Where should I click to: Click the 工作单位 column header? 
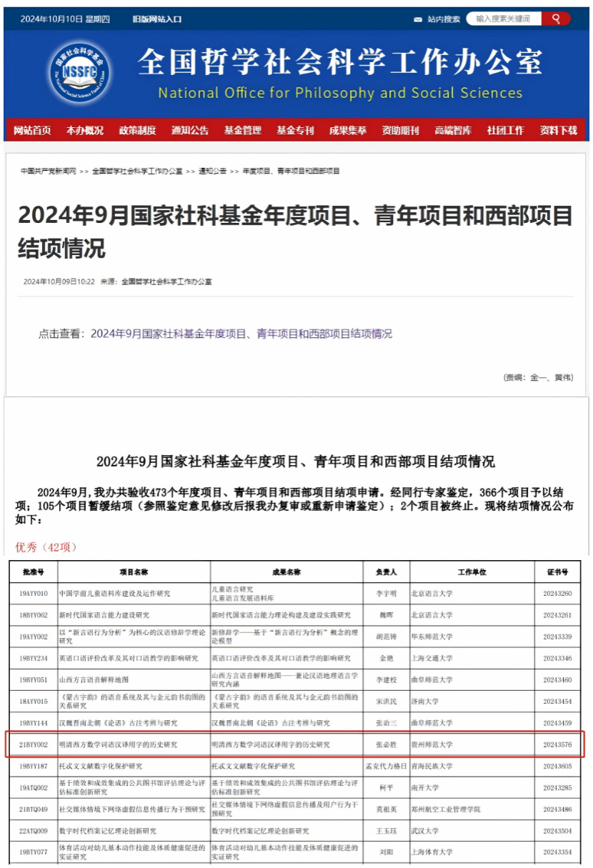(472, 572)
